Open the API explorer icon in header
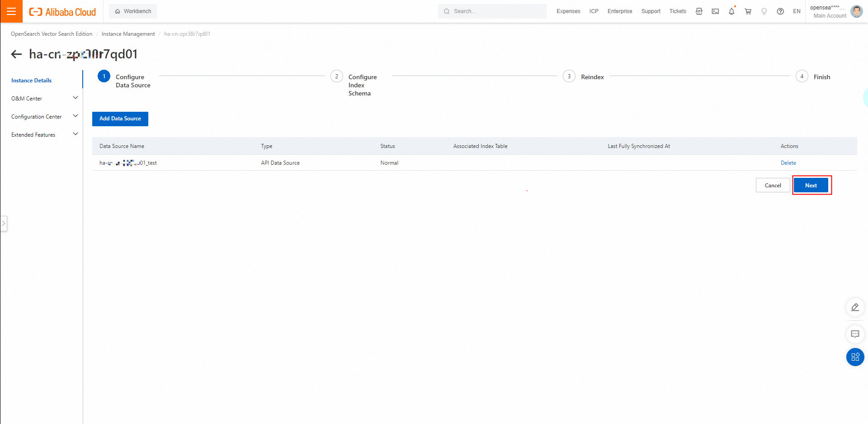The width and height of the screenshot is (868, 424). click(699, 11)
